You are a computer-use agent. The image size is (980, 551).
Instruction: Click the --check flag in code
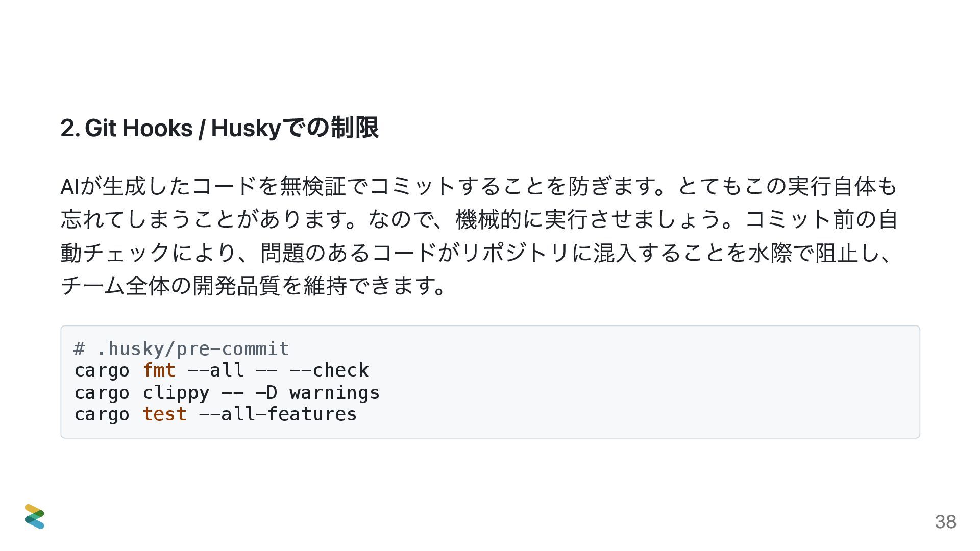329,370
